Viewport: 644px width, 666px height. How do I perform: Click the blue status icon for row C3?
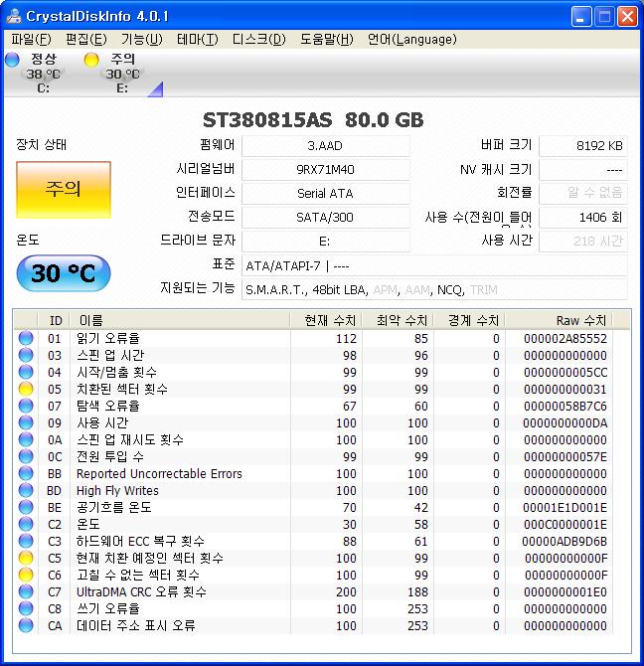(x=26, y=541)
